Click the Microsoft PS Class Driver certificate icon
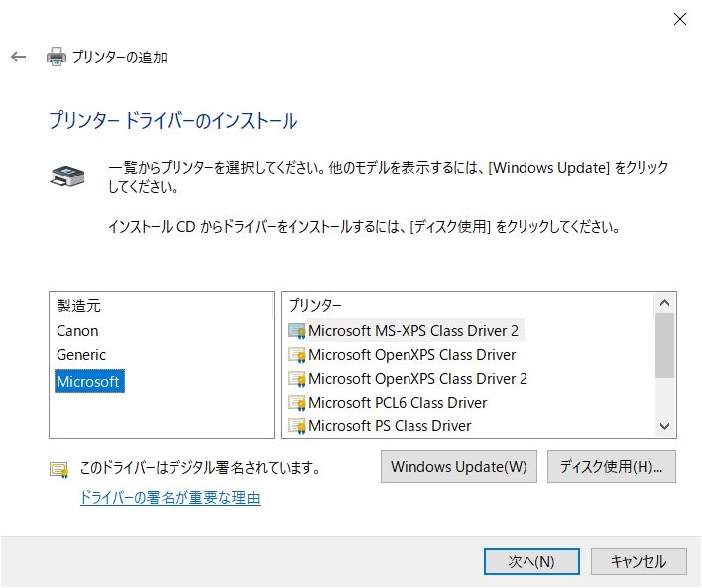702x588 pixels. click(x=296, y=426)
